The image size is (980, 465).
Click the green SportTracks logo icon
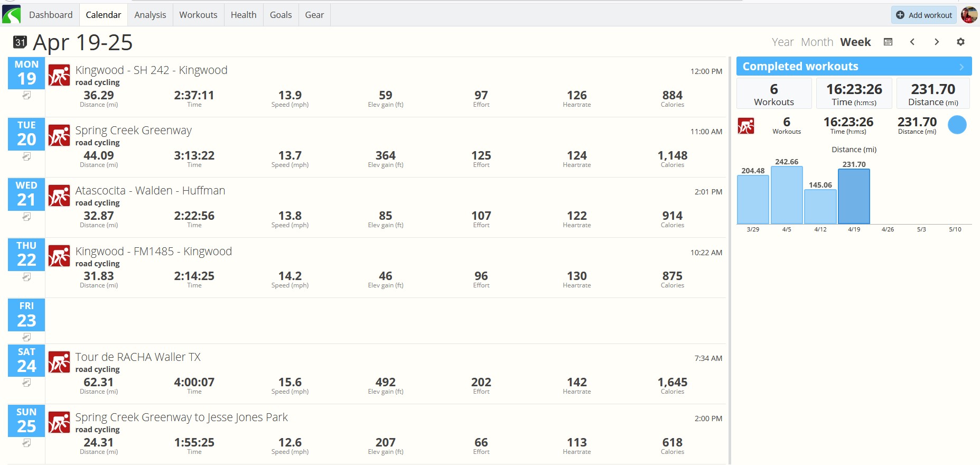[x=11, y=14]
